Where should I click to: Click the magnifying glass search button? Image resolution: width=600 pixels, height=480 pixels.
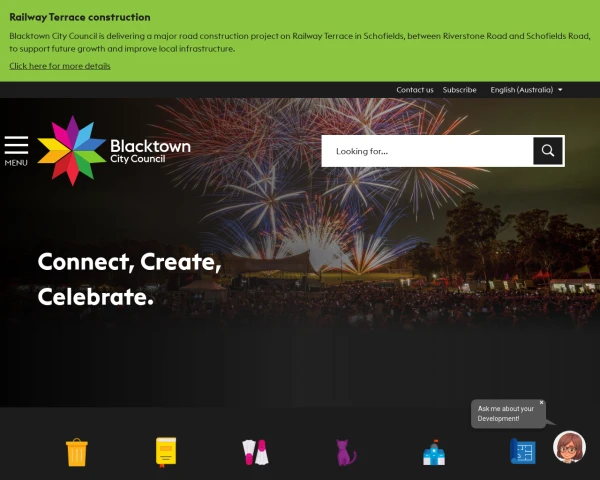[548, 151]
